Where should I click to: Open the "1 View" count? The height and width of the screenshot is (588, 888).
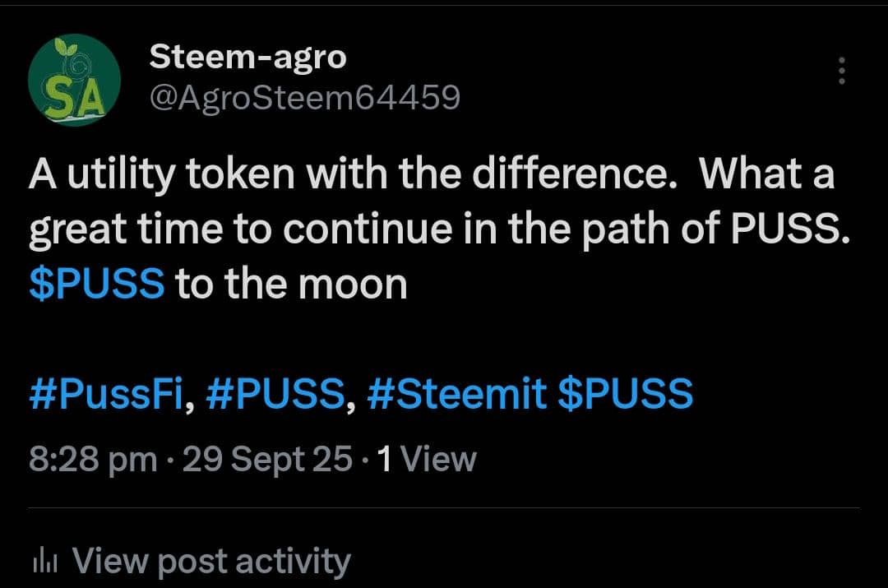425,458
